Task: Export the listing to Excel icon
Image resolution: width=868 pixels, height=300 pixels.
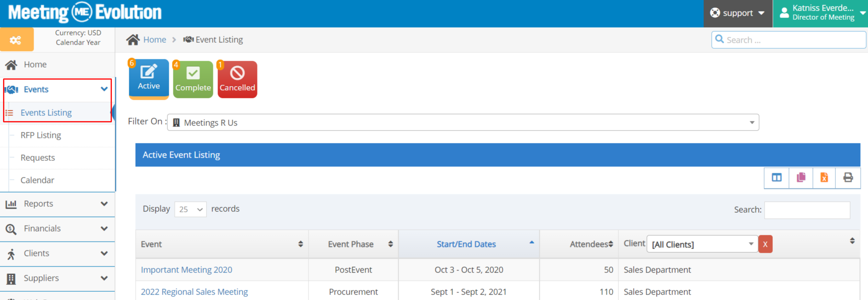Action: [x=824, y=177]
